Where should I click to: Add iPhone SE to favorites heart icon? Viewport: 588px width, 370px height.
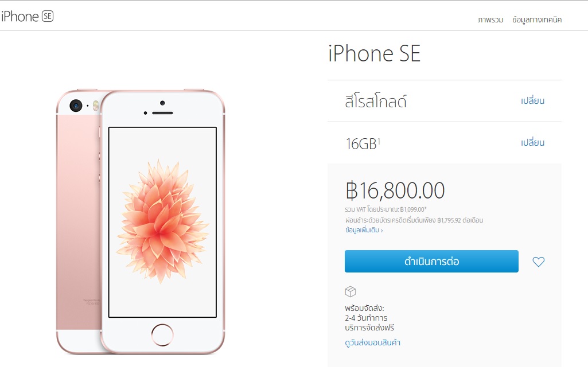tap(539, 262)
